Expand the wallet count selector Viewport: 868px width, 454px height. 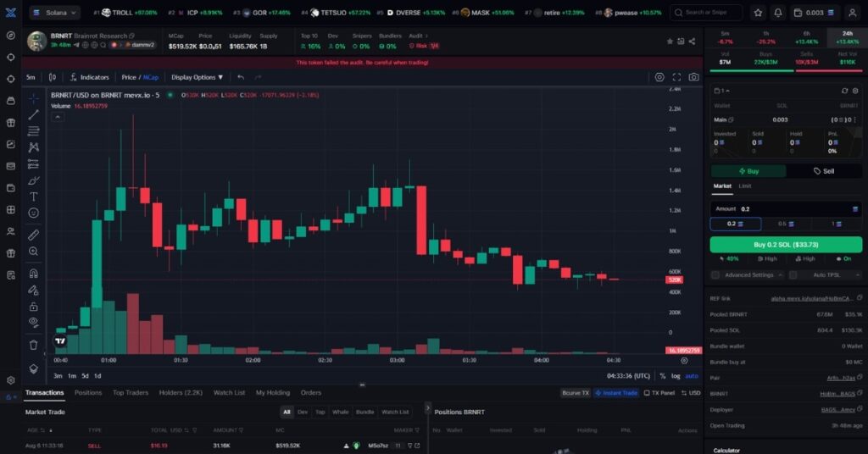click(x=722, y=91)
